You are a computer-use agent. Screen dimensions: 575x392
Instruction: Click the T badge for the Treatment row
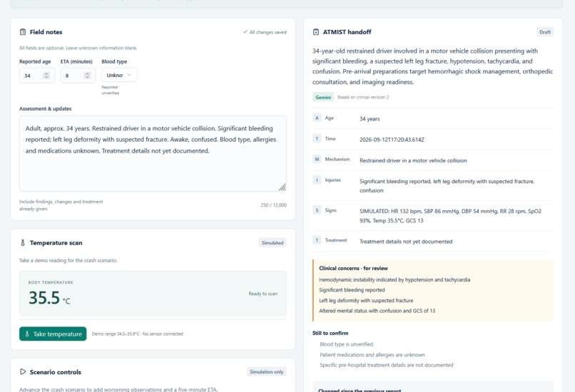[x=317, y=240]
